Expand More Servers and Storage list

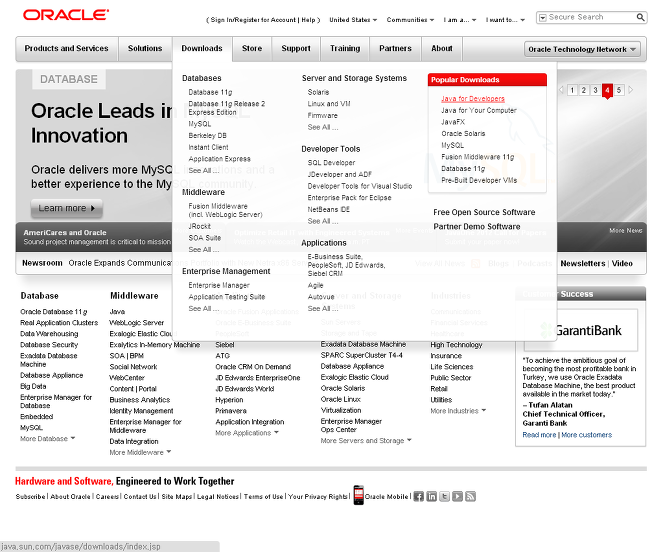click(x=366, y=440)
